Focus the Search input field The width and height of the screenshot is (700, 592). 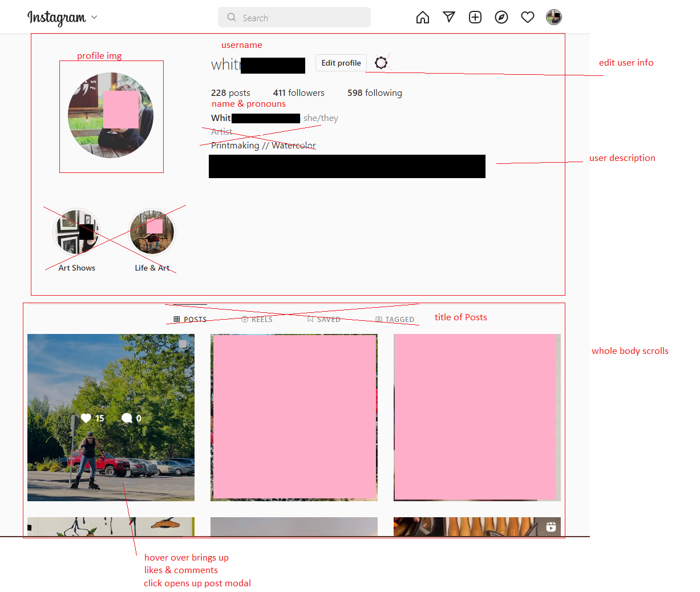click(x=294, y=17)
